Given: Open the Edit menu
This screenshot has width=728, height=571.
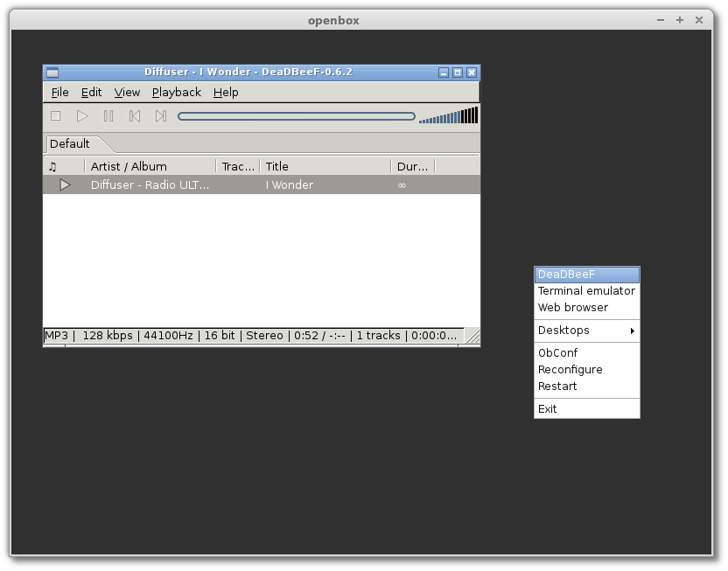Looking at the screenshot, I should [x=92, y=93].
